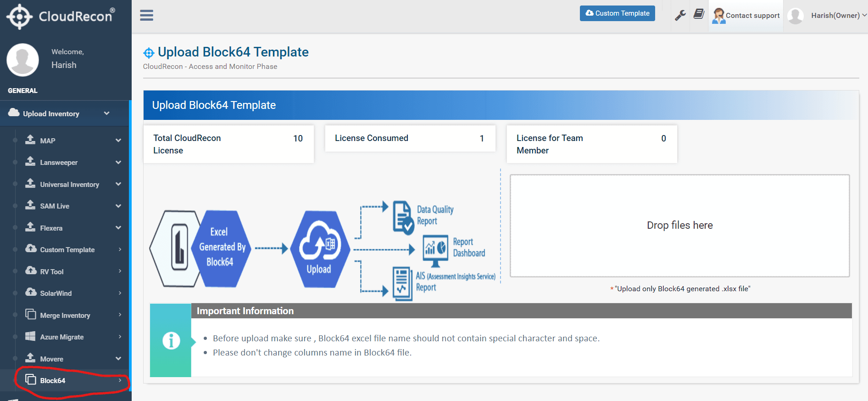Click the Custom Template cloud icon
The image size is (868, 401).
pos(31,249)
